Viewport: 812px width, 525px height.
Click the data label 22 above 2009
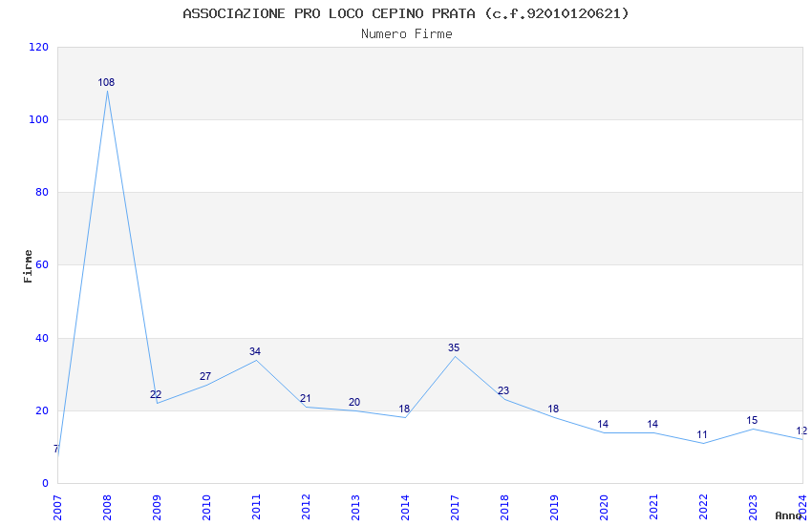156,394
